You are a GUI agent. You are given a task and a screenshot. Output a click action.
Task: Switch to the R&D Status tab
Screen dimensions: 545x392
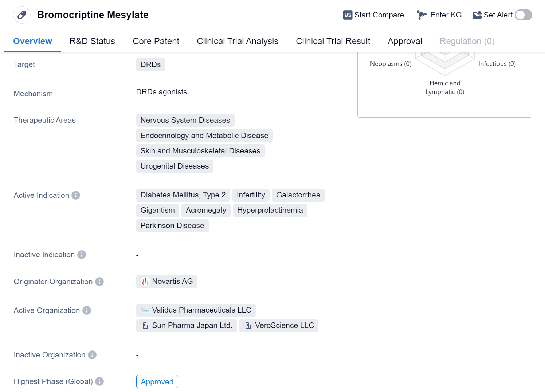coord(92,41)
